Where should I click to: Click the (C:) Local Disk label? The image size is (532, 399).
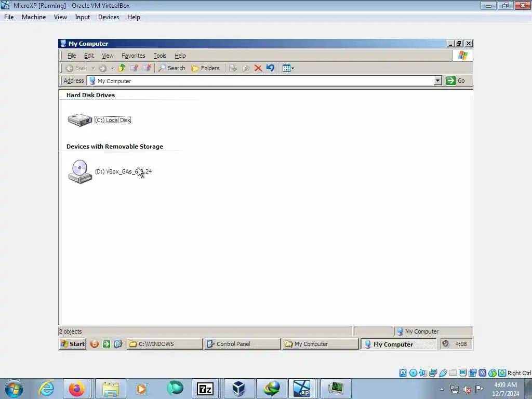pos(113,120)
